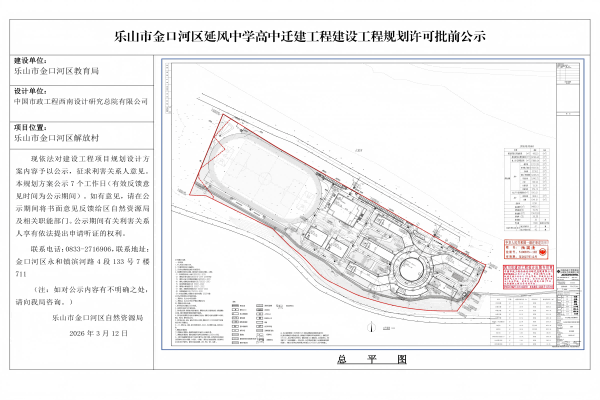The height and width of the screenshot is (400, 600).
Task: Click the north arrow symbol on the plan
Action: pos(371,327)
